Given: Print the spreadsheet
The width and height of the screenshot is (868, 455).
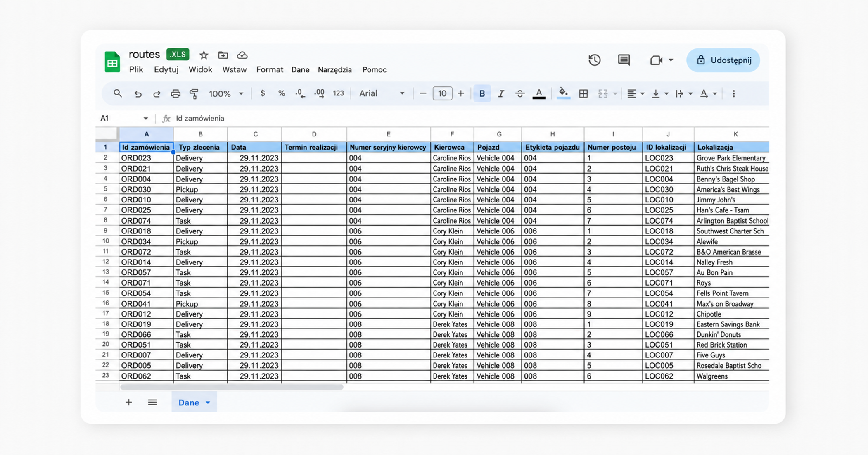Looking at the screenshot, I should pyautogui.click(x=175, y=94).
